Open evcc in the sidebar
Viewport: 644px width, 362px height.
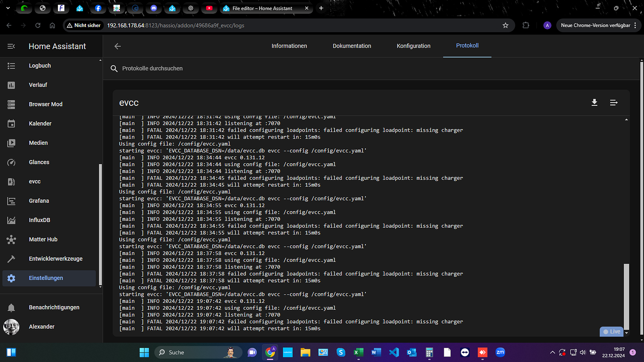(x=35, y=181)
